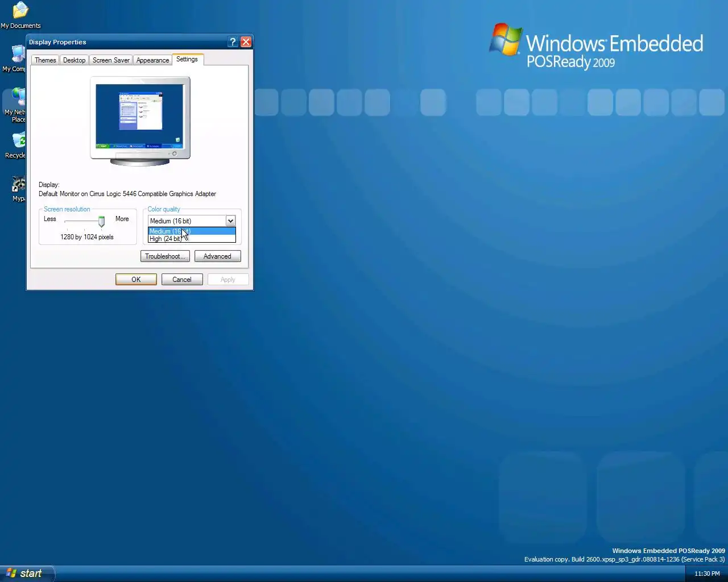Open the Screen Saver tab
The width and height of the screenshot is (728, 582).
[111, 60]
